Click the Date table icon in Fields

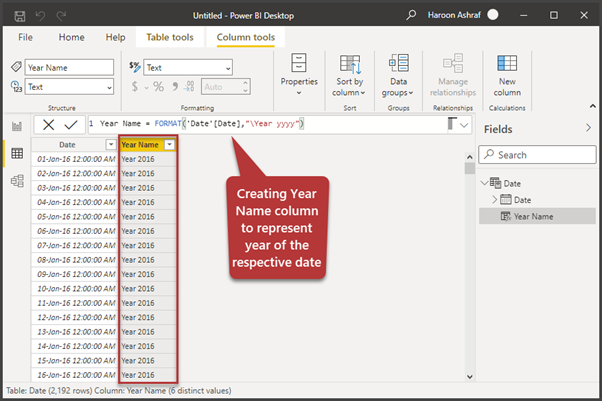coord(495,183)
